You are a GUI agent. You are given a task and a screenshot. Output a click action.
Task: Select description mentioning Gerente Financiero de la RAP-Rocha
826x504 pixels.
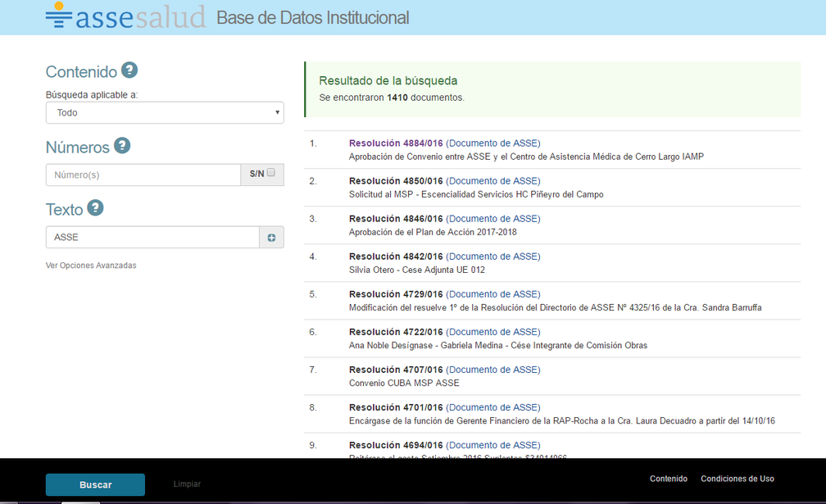click(x=562, y=421)
